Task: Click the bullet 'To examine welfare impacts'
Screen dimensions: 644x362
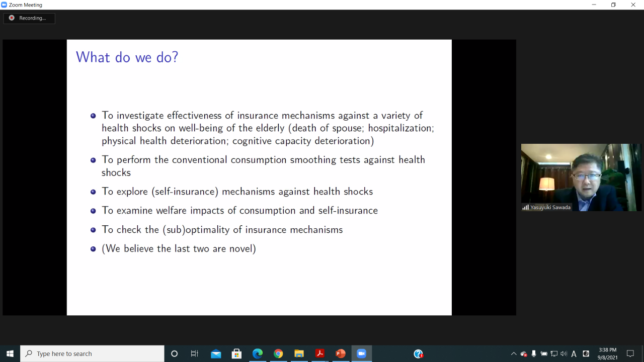Action: point(239,211)
